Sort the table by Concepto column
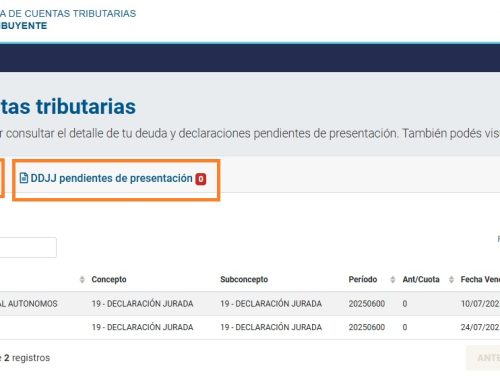The image size is (500, 380). pyautogui.click(x=109, y=279)
